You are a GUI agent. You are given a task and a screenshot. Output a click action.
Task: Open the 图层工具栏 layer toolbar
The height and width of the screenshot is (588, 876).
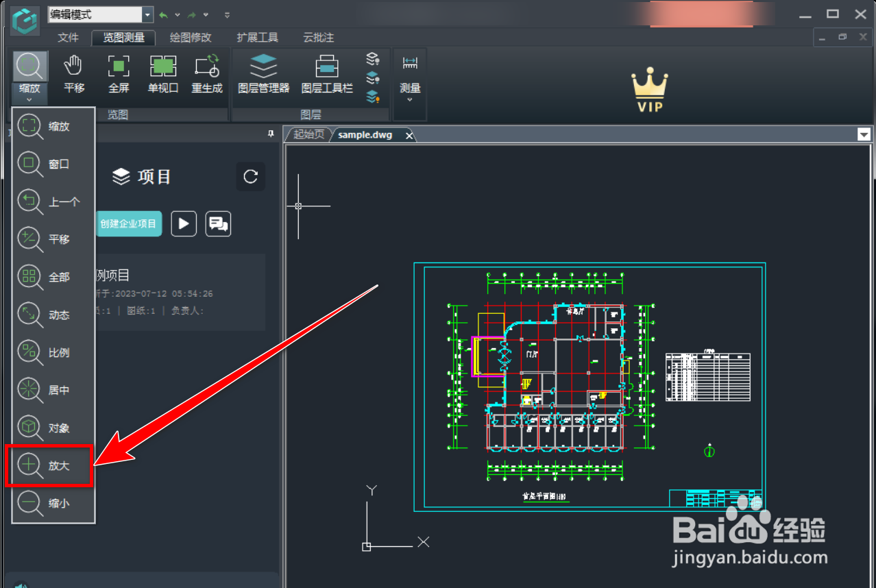coord(327,74)
